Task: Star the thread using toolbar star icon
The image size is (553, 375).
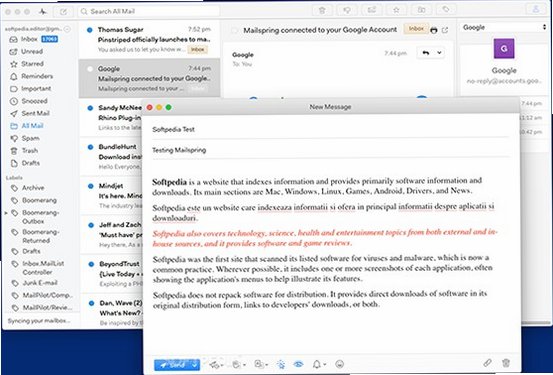Action: (x=396, y=10)
